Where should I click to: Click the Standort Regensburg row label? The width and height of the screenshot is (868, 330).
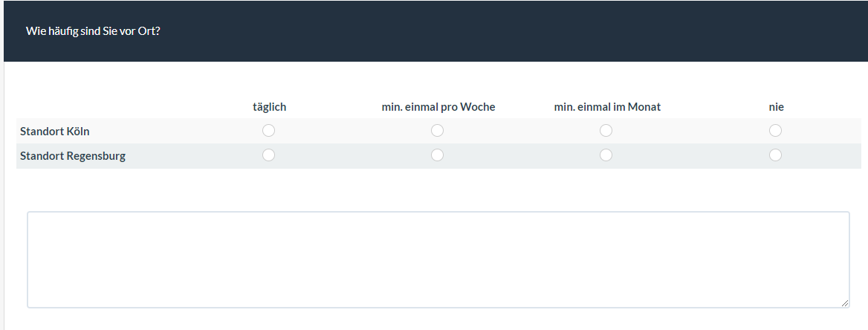coord(73,156)
